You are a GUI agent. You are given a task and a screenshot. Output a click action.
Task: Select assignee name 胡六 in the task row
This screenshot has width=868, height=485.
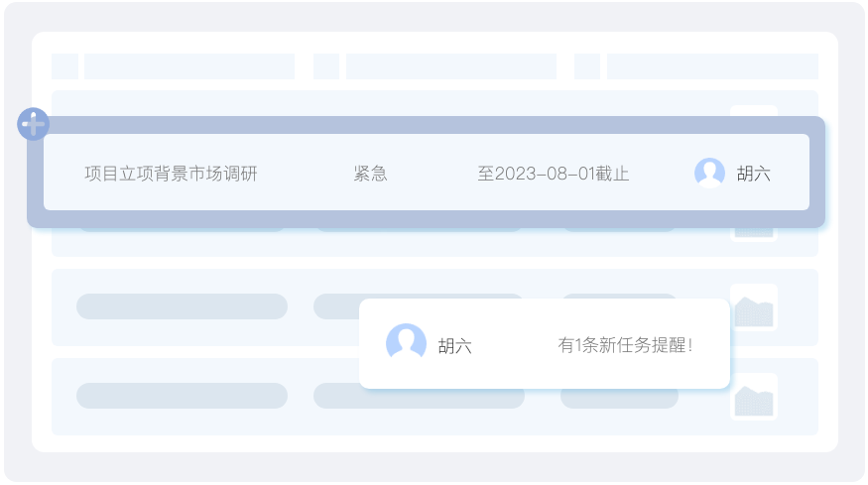(754, 174)
